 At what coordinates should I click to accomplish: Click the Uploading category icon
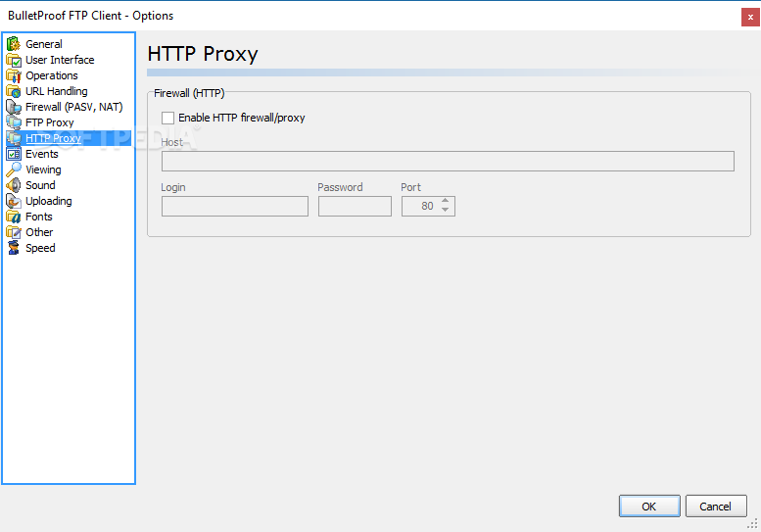point(14,201)
